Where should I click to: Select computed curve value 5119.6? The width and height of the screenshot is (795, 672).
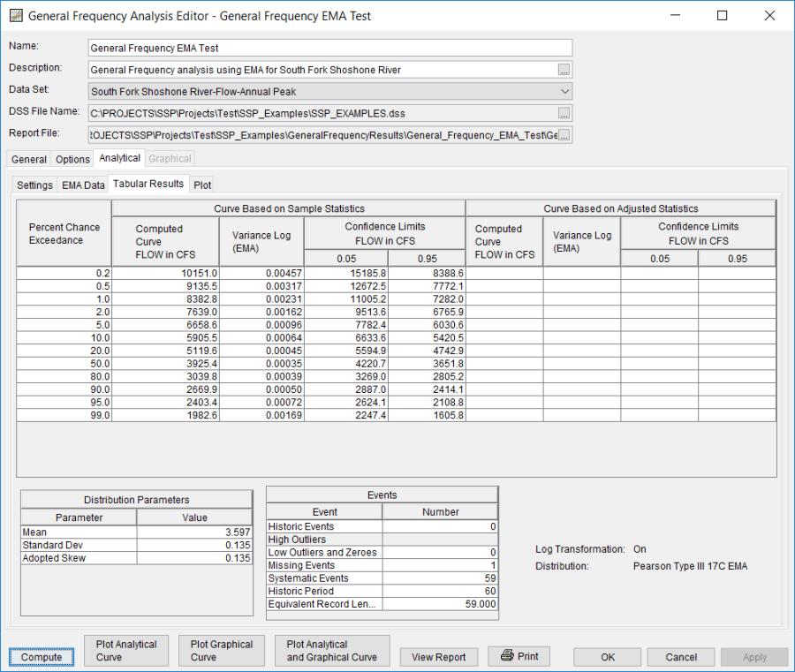click(x=165, y=351)
